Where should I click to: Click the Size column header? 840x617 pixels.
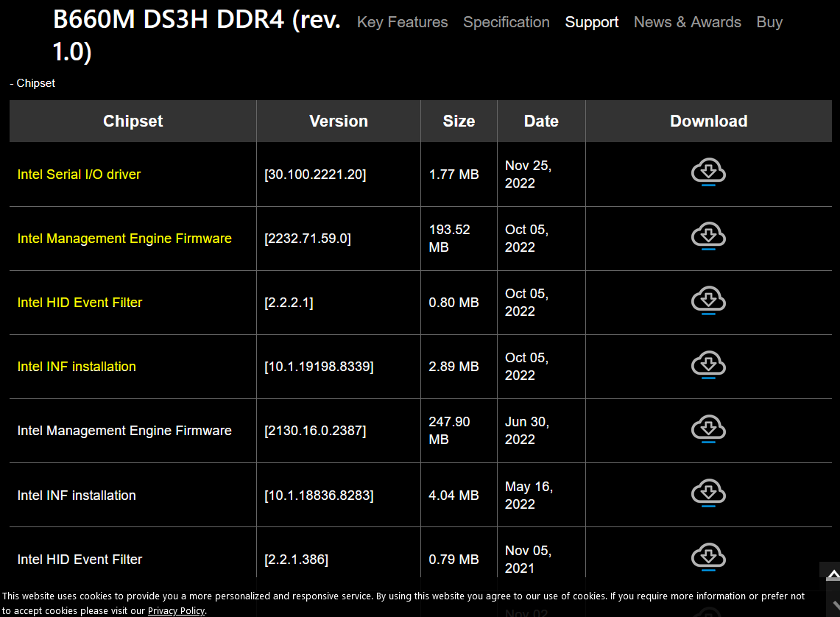click(x=459, y=121)
